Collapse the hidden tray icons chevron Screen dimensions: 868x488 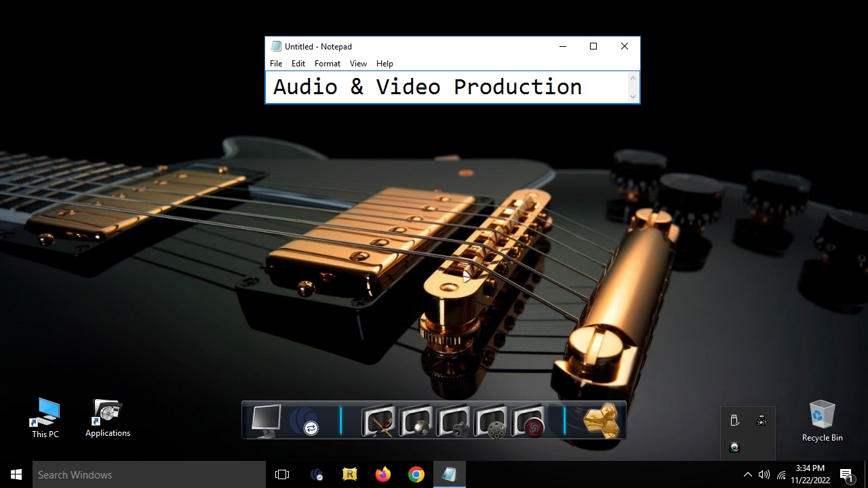(x=747, y=474)
